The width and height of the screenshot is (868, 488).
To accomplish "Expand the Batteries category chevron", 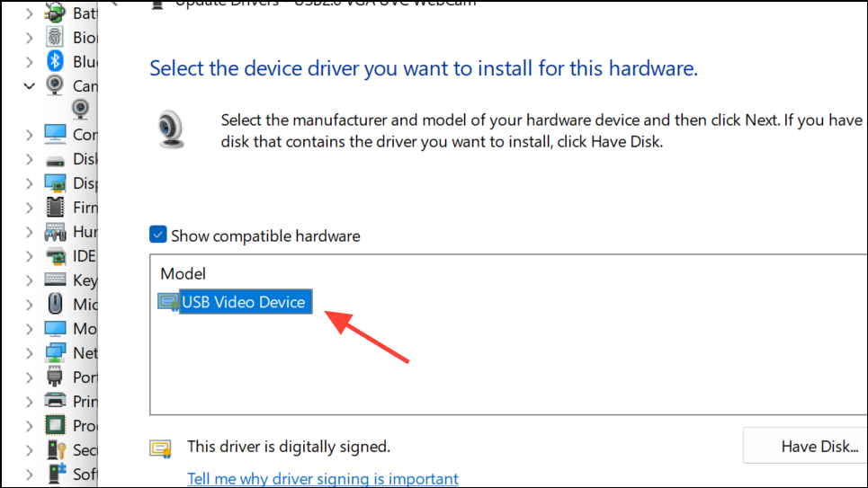I will click(30, 13).
